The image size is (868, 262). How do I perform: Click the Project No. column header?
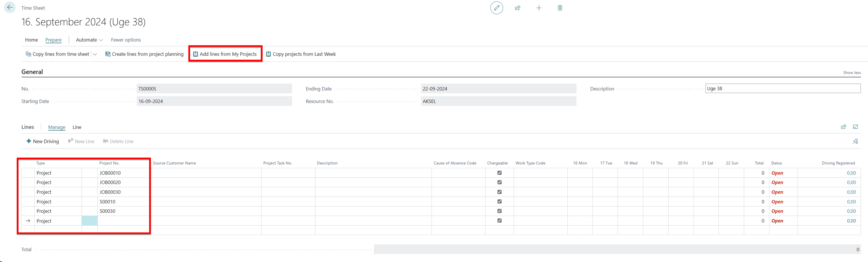point(109,163)
